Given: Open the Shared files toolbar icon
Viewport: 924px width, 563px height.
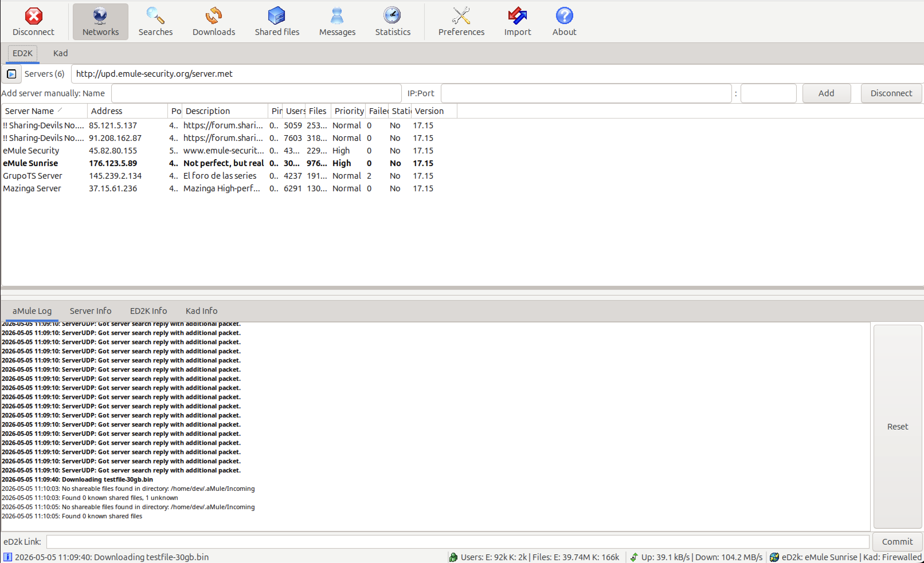Looking at the screenshot, I should 277,22.
